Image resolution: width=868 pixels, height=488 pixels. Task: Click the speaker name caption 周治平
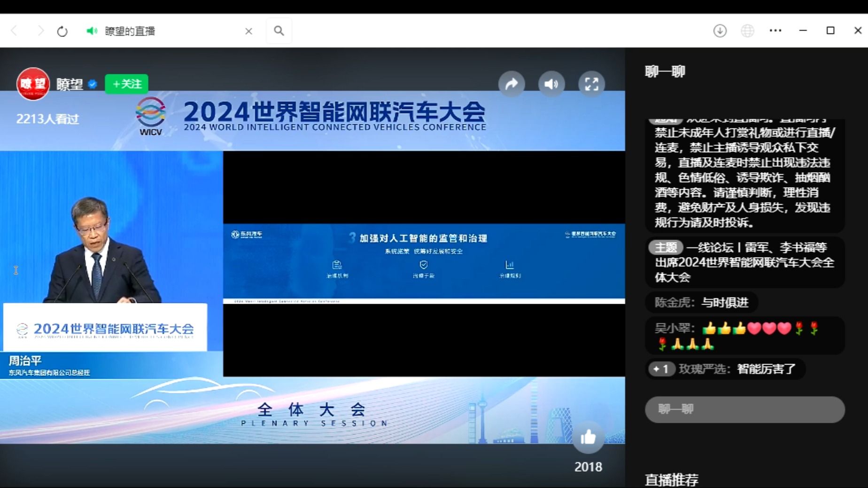click(25, 360)
